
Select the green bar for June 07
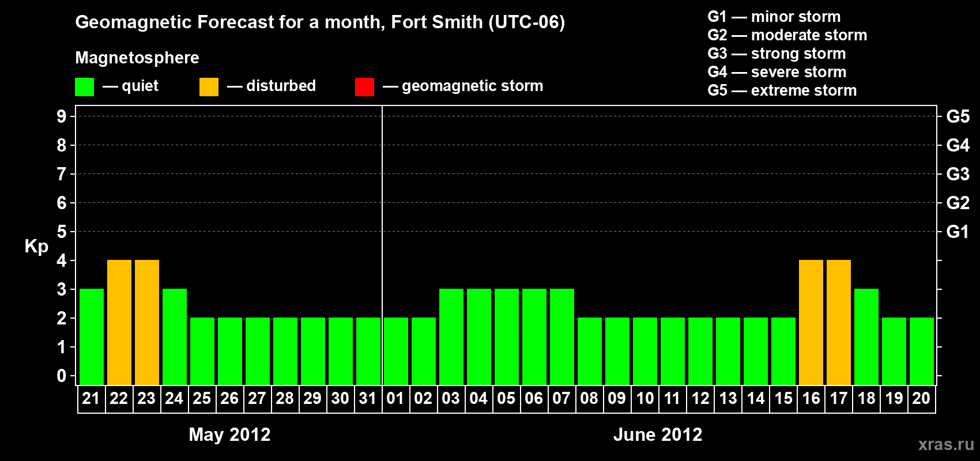(562, 337)
